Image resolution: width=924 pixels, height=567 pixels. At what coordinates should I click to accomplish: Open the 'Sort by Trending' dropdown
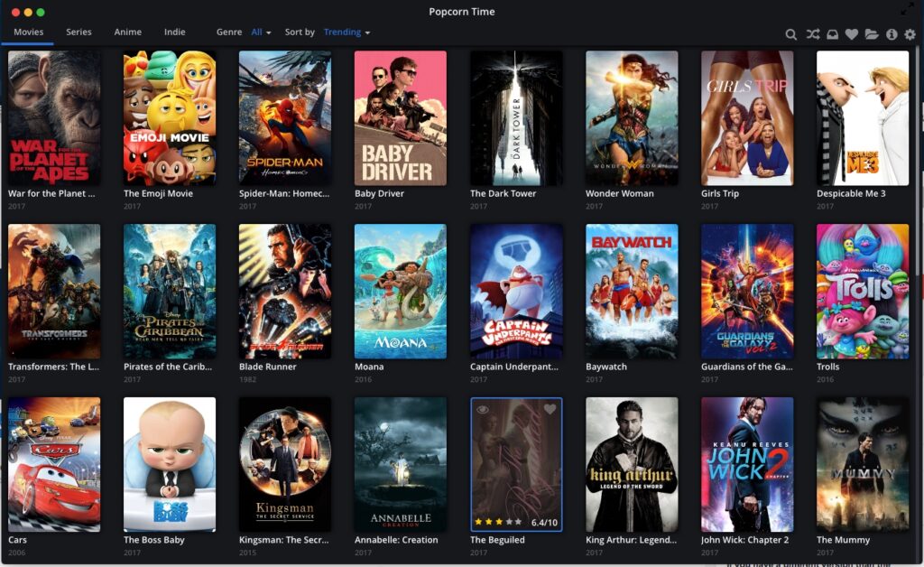tap(346, 32)
